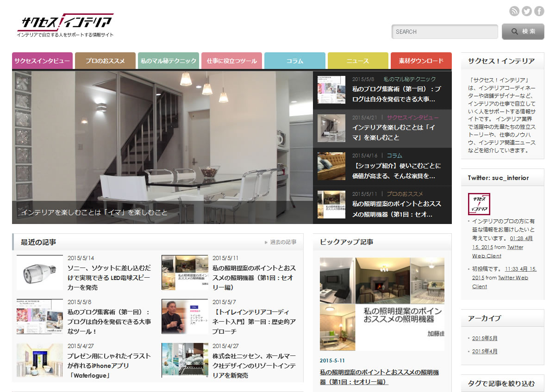The height and width of the screenshot is (392, 556).
Task: Open the サクセスインタビュー menu tab
Action: point(42,61)
